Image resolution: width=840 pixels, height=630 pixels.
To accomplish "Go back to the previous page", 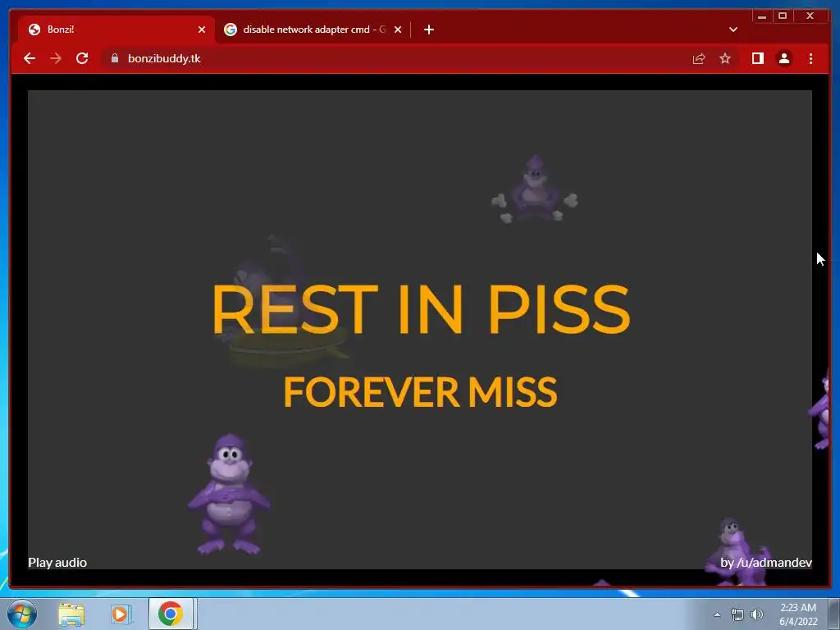I will [x=30, y=58].
